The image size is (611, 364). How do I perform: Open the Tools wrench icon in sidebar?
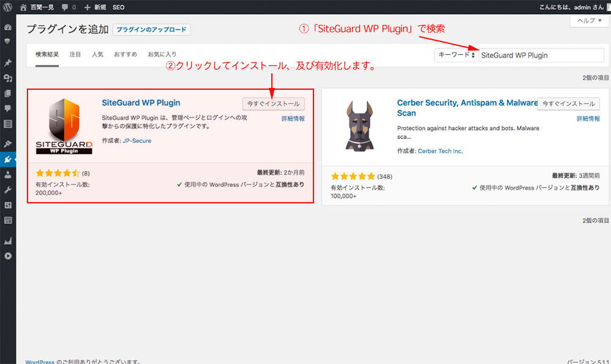click(x=7, y=189)
